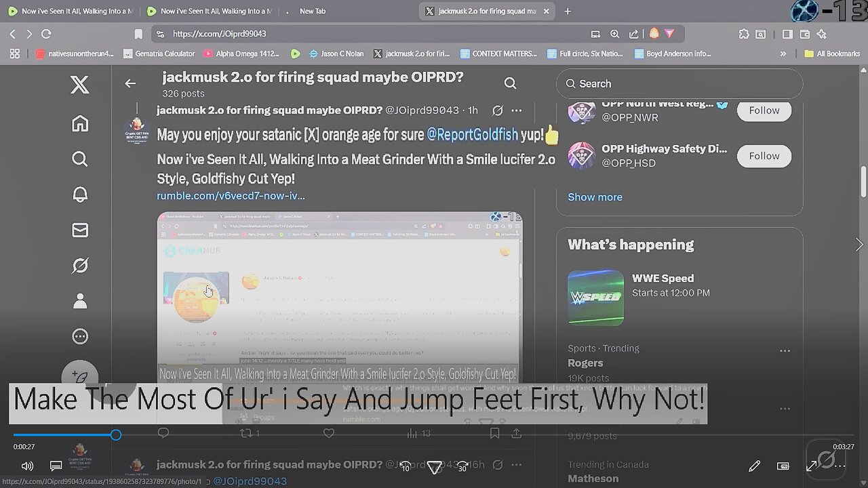Open the Jason C Nolan bookmark
This screenshot has height=488, width=868.
point(337,54)
